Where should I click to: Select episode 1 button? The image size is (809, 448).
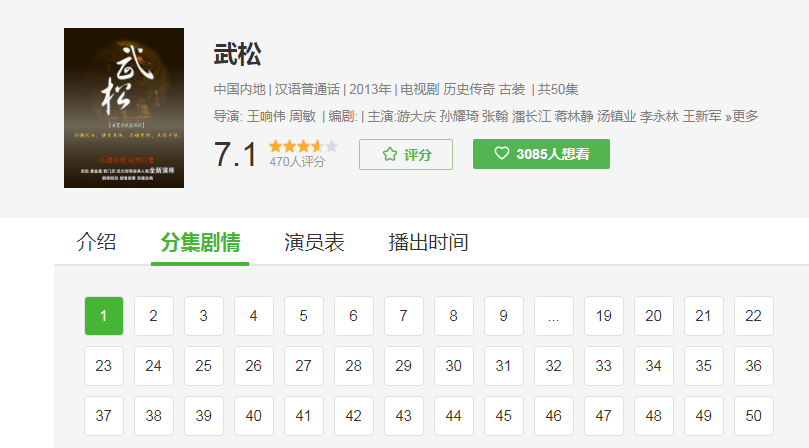point(104,316)
